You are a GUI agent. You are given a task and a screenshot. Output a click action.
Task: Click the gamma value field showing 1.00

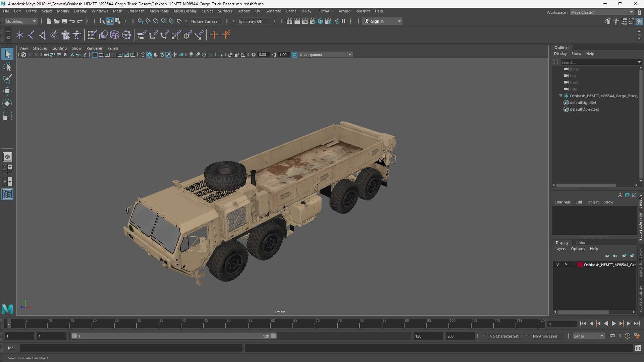pyautogui.click(x=283, y=55)
